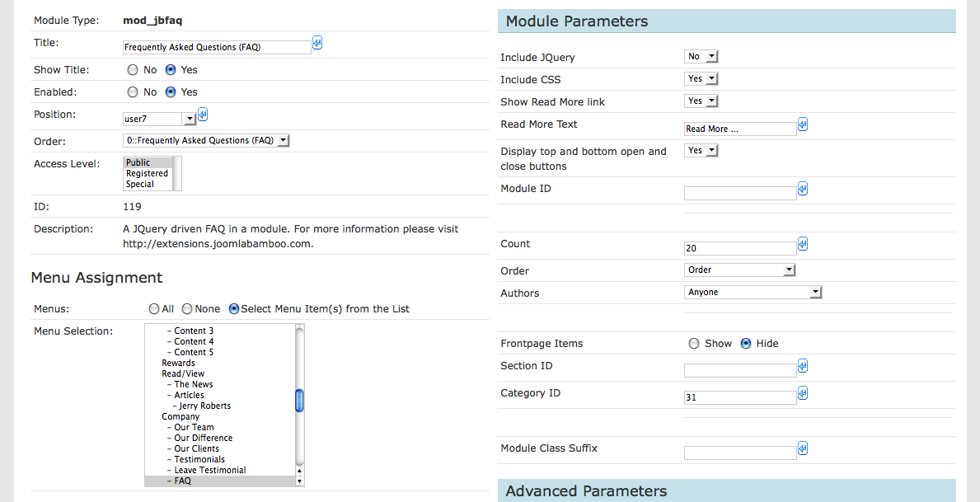Open the module Order dropdown in details
This screenshot has height=502, width=980.
[x=206, y=141]
